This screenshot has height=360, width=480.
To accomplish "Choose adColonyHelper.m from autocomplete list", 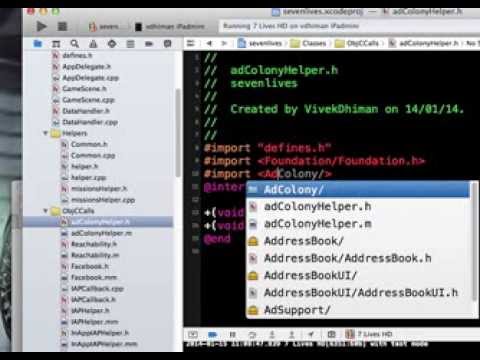I will pyautogui.click(x=358, y=224).
